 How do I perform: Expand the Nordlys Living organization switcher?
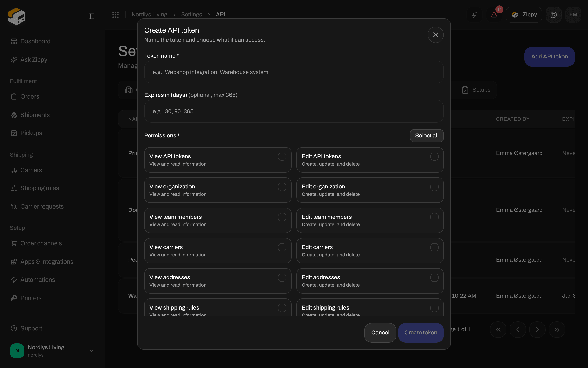(x=52, y=351)
